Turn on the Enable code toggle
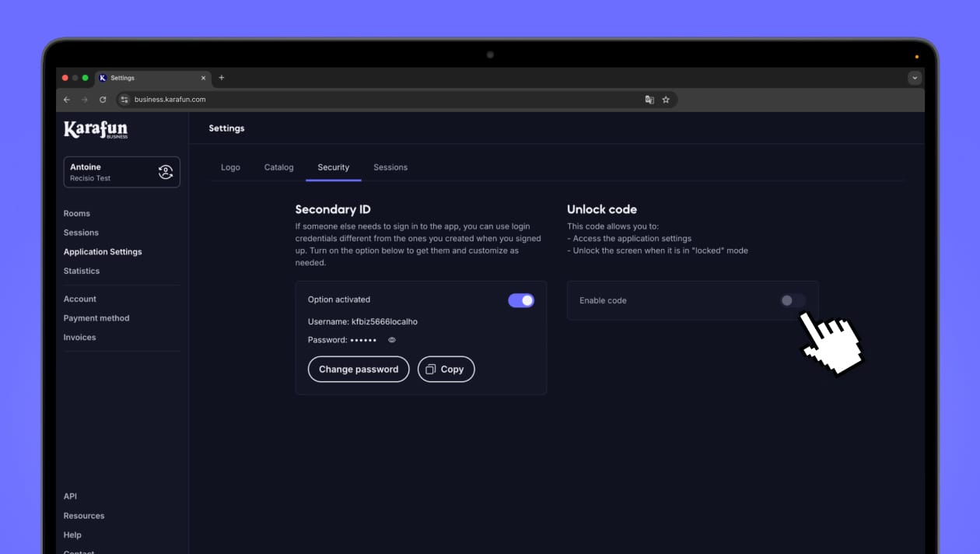The height and width of the screenshot is (554, 980). (x=793, y=300)
